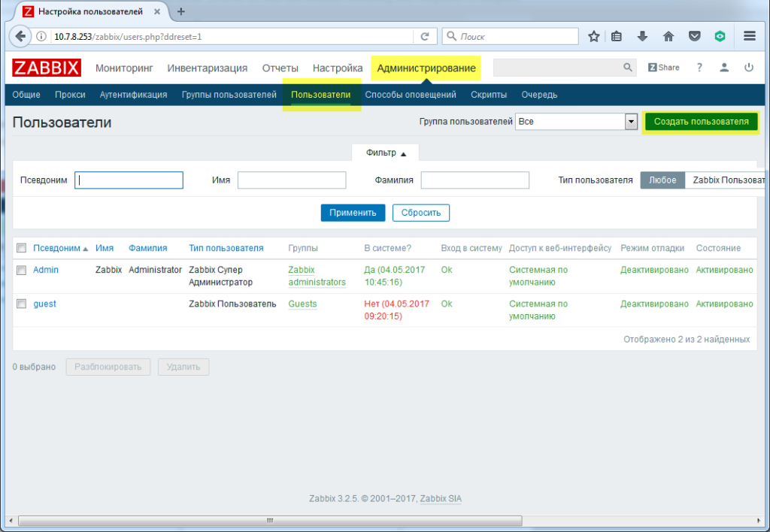This screenshot has height=532, width=770.
Task: Click the Имя filter input field
Action: [292, 180]
